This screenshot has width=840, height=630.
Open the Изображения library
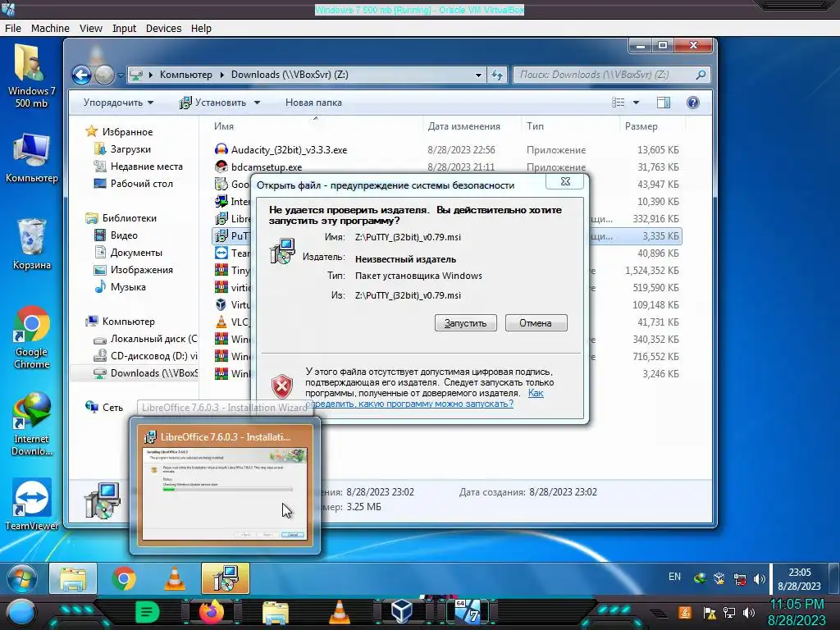pyautogui.click(x=141, y=269)
